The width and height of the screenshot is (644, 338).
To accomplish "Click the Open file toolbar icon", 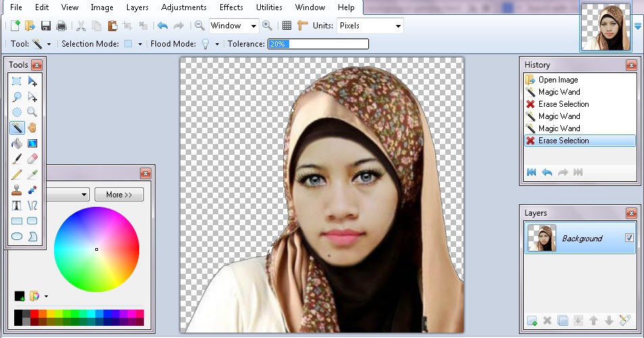I will point(30,26).
